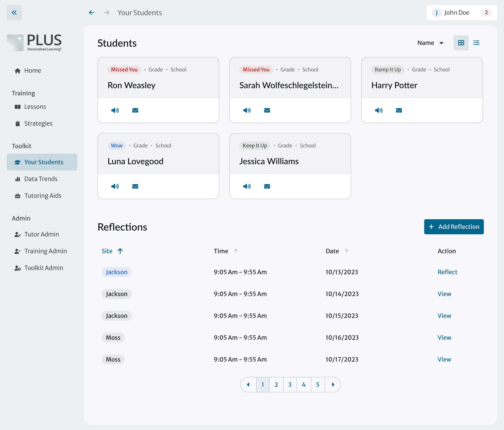The height and width of the screenshot is (430, 504).
Task: Email Jessica Williams via envelope icon
Action: pos(267,186)
